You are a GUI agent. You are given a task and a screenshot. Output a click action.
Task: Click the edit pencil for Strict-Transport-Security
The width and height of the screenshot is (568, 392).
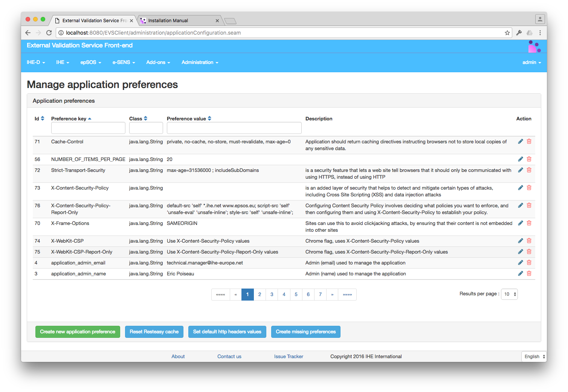[x=521, y=170]
